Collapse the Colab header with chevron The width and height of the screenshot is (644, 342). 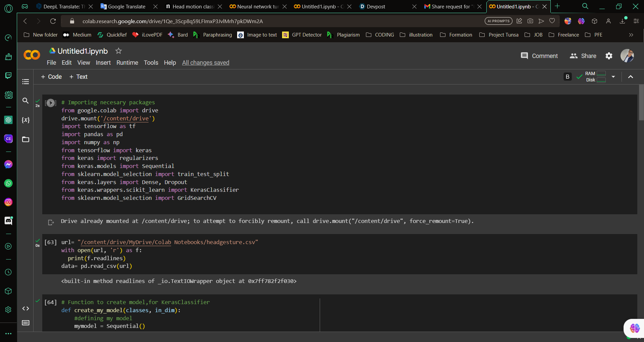point(631,77)
